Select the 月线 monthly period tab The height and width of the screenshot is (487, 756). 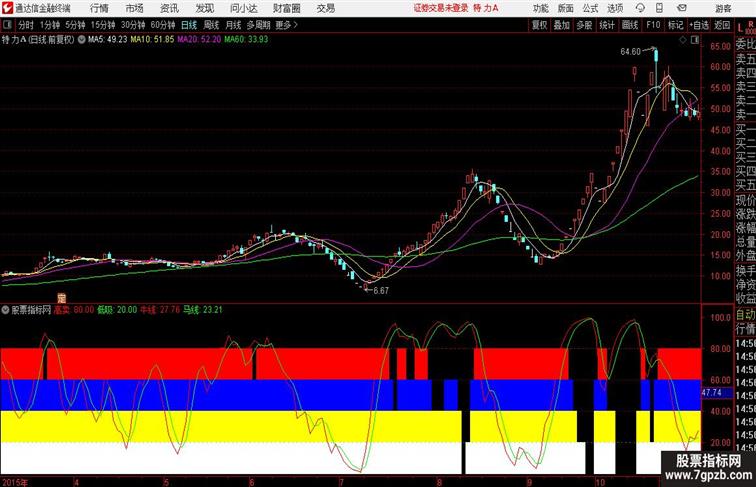pos(233,25)
